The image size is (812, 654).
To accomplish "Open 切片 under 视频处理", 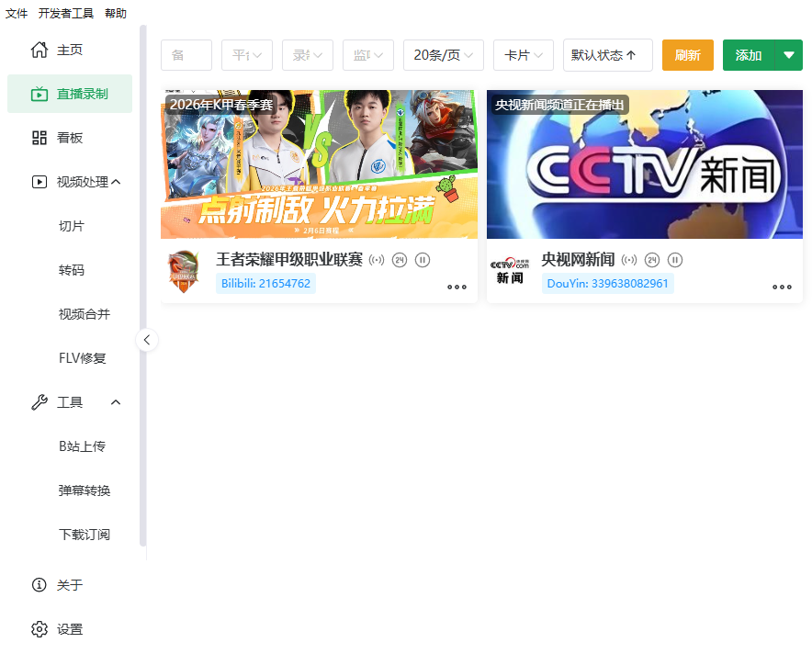I will click(x=72, y=226).
